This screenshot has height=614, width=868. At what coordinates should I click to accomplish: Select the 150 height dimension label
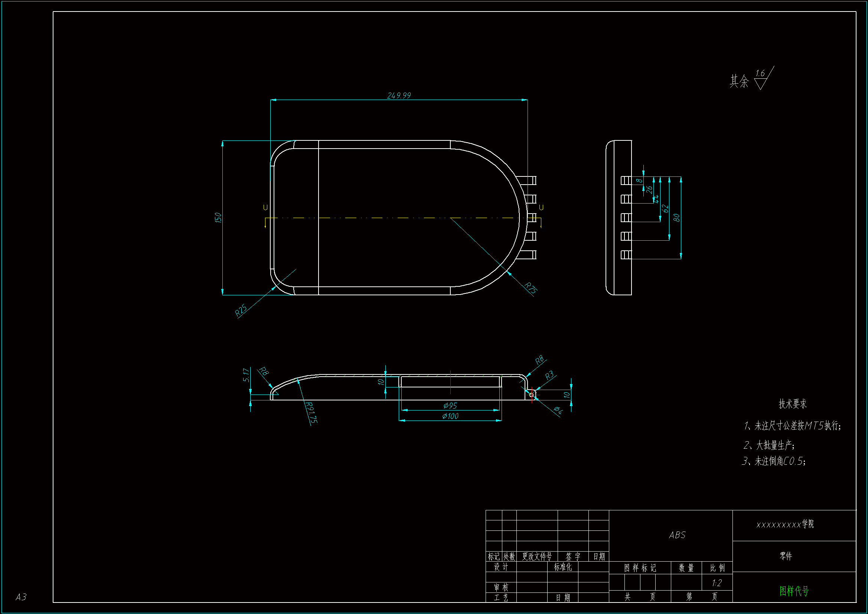click(218, 218)
